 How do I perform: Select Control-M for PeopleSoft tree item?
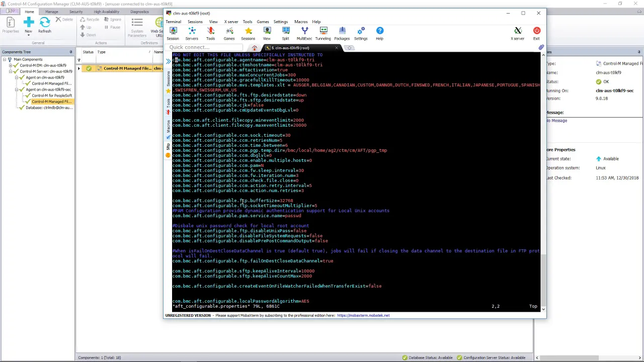click(52, 96)
